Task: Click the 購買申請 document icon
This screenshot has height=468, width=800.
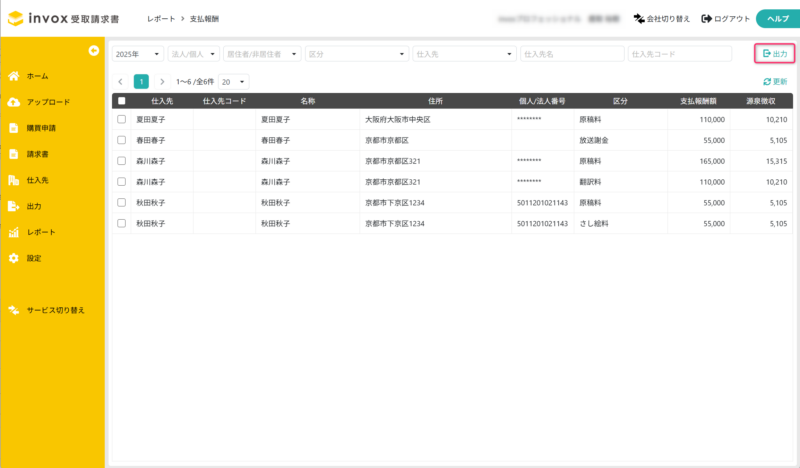Action: tap(14, 128)
